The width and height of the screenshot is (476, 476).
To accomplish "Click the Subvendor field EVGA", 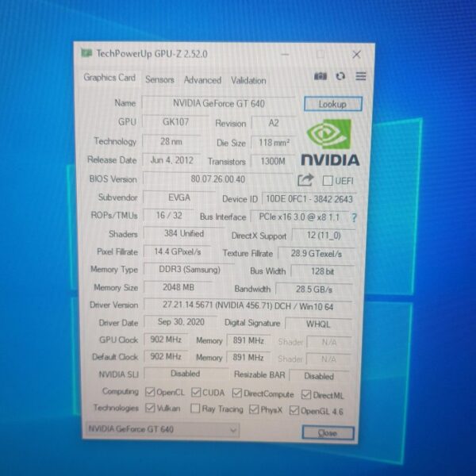I will click(x=179, y=198).
